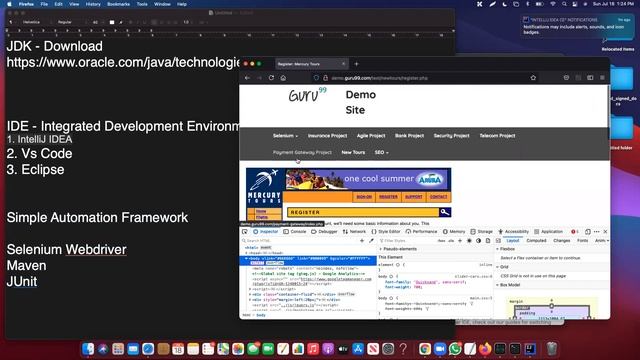This screenshot has height=360, width=640.
Task: Click the Filter Styles input field
Action: point(407,241)
